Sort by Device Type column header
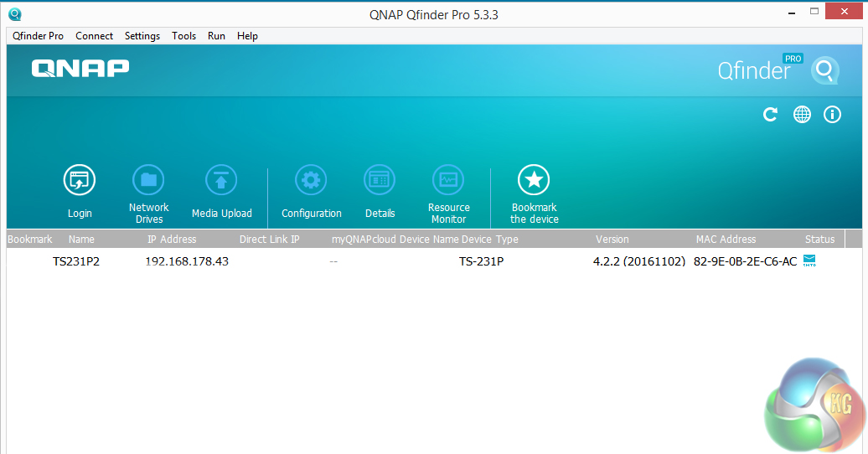Image resolution: width=868 pixels, height=454 pixels. (x=490, y=240)
